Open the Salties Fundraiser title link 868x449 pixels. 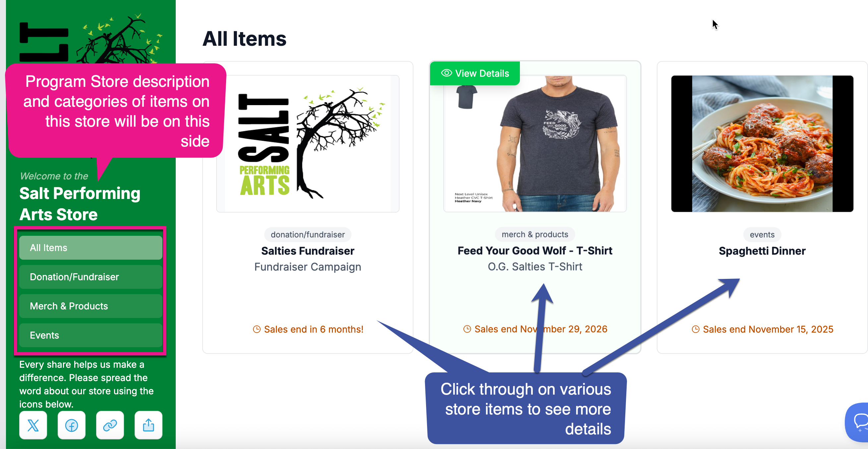[x=308, y=251]
